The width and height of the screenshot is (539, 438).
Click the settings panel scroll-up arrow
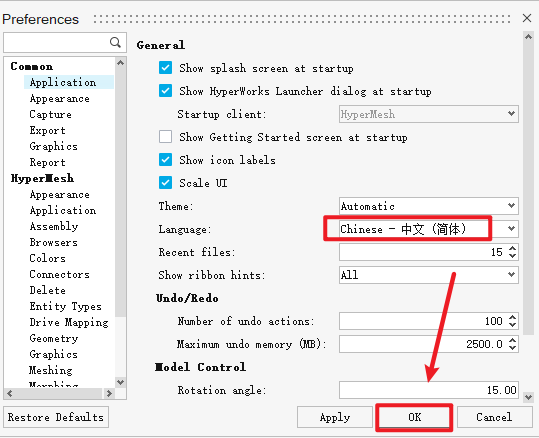pos(528,37)
